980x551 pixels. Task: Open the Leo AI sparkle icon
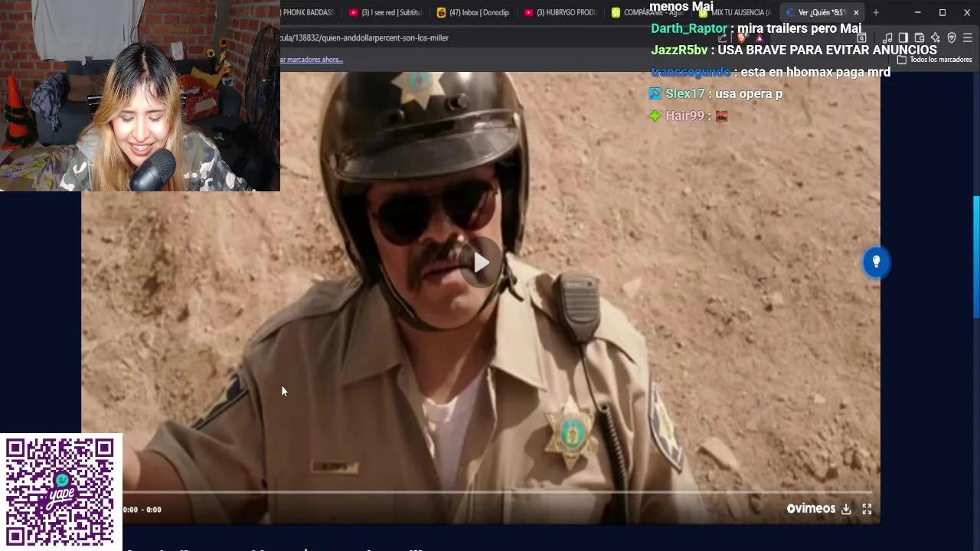tap(936, 37)
